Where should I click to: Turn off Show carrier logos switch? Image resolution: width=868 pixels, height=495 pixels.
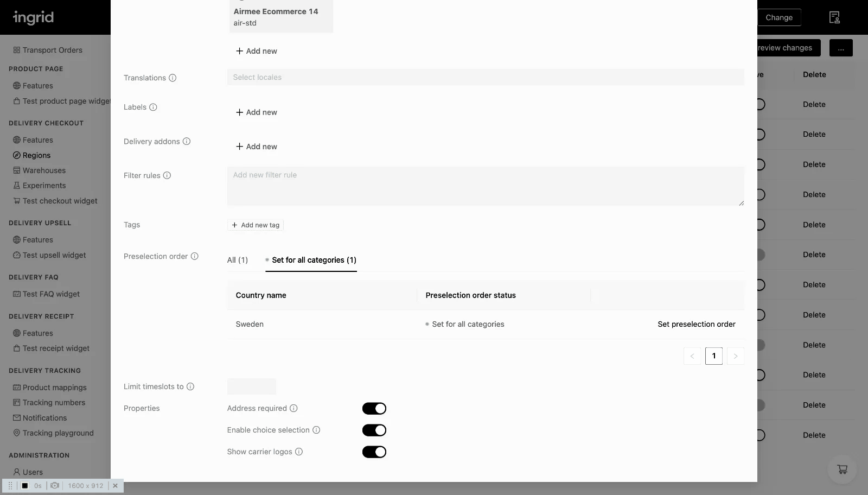374,452
